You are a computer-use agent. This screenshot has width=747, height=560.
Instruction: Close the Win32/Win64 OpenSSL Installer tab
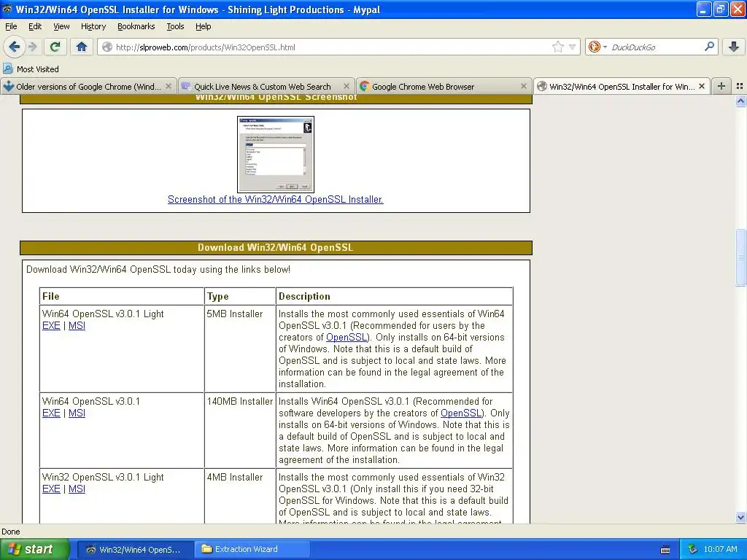(702, 86)
